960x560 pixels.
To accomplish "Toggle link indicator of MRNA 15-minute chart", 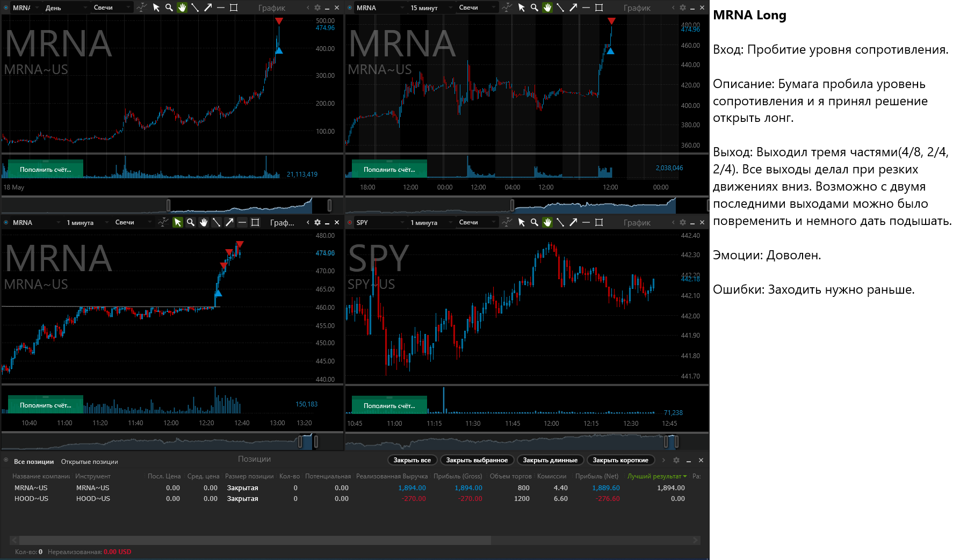I will coord(350,8).
